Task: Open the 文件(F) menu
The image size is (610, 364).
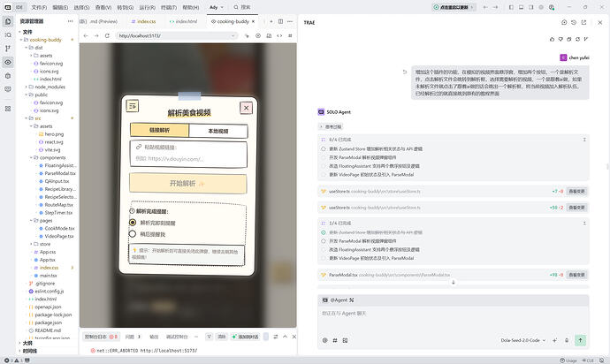Action: point(39,7)
